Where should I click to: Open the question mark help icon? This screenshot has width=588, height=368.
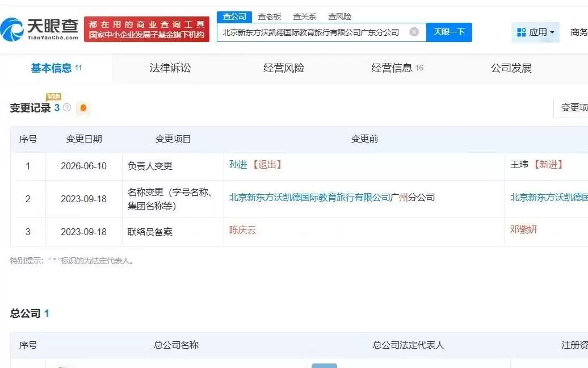coord(67,108)
